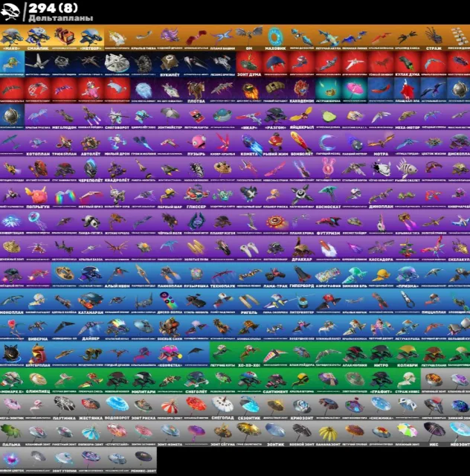This screenshot has width=470, height=476.
Task: Choose the РИГЕЛЬ glider
Action: click(x=249, y=302)
